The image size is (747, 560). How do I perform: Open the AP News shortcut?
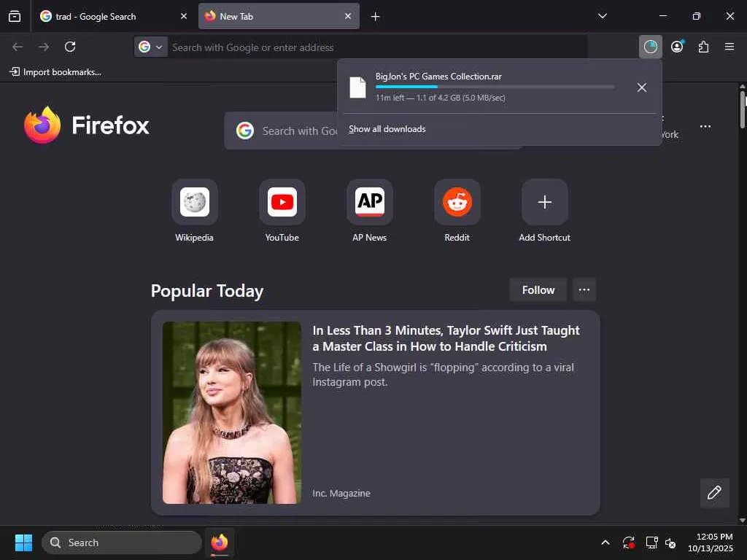tap(370, 202)
